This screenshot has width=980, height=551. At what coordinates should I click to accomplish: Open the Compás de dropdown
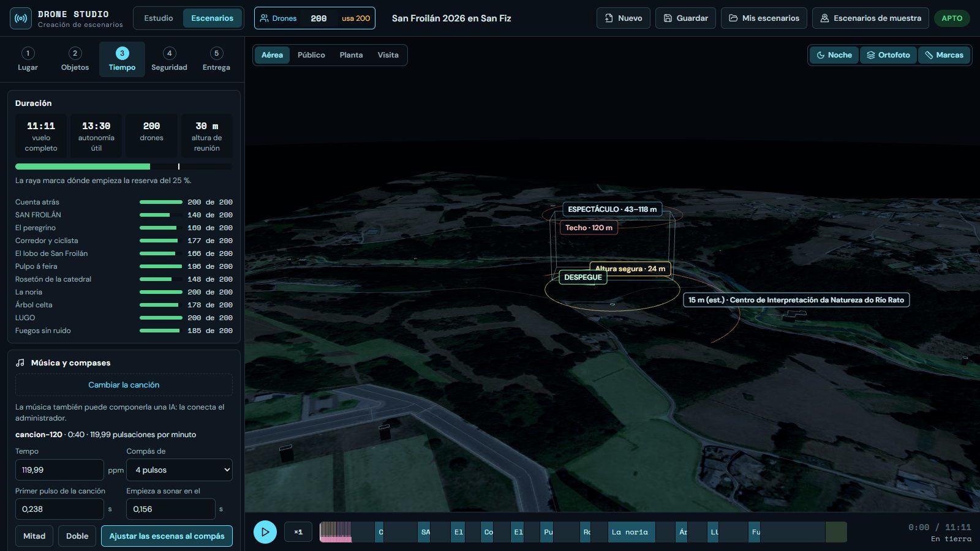[x=179, y=470]
